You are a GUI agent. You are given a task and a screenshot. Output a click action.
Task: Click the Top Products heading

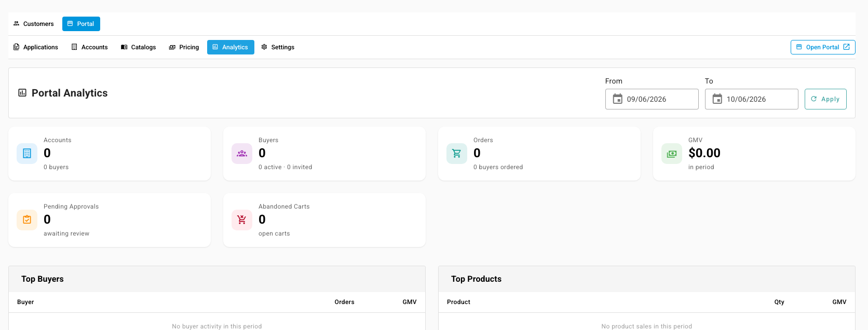476,279
